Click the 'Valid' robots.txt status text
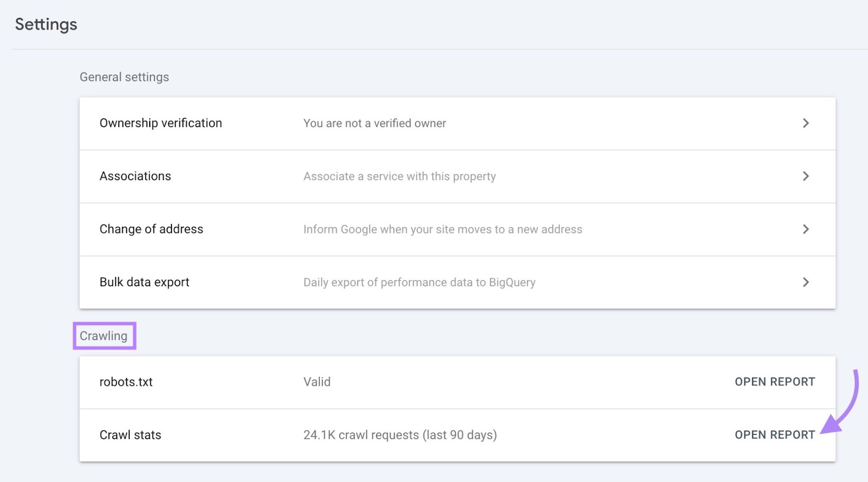This screenshot has height=482, width=868. click(316, 382)
